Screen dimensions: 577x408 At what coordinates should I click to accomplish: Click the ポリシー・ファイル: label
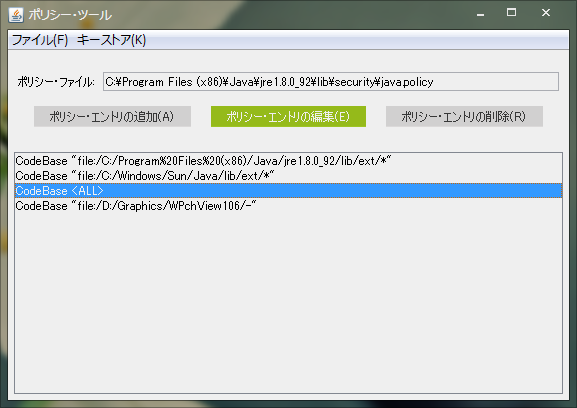coord(56,82)
